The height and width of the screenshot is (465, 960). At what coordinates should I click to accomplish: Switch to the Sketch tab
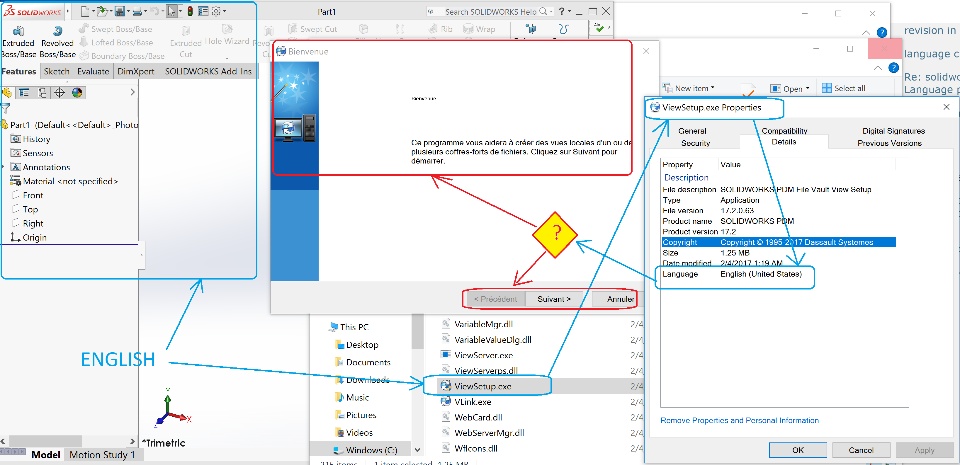pos(56,72)
